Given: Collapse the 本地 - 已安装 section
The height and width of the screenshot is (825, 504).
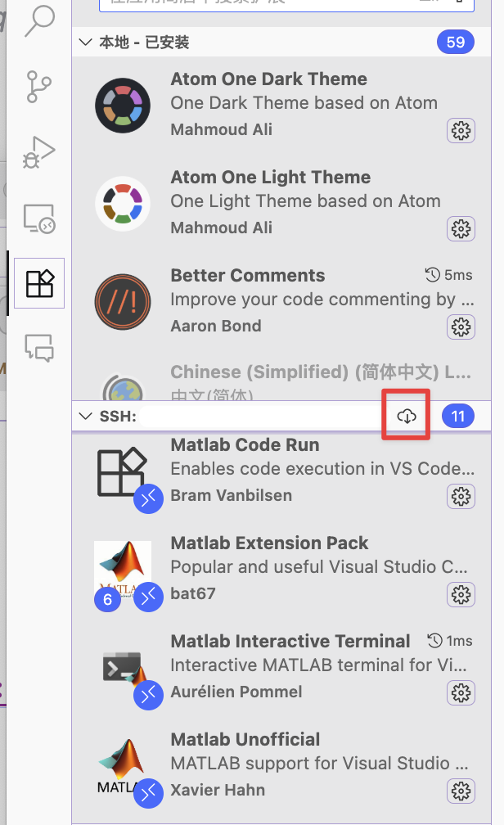Looking at the screenshot, I should coord(84,42).
